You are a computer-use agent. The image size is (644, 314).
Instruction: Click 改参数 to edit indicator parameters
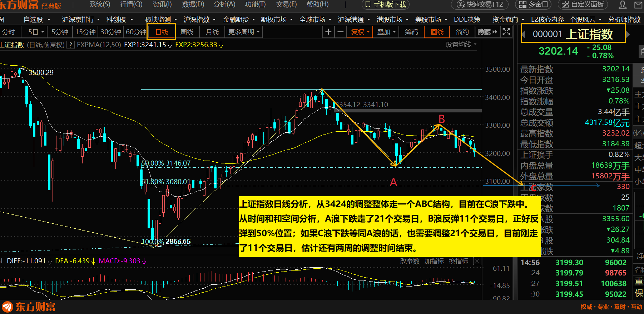point(410,261)
